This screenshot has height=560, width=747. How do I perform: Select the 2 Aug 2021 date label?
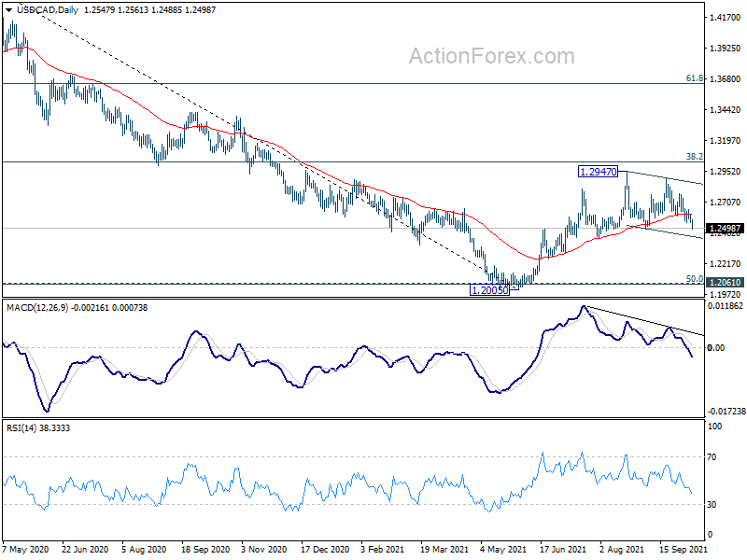click(x=622, y=550)
